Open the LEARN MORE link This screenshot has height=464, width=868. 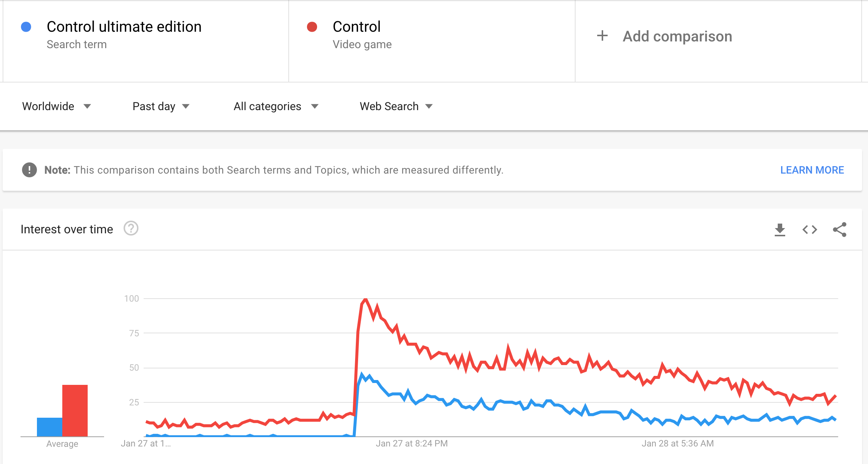pyautogui.click(x=812, y=170)
